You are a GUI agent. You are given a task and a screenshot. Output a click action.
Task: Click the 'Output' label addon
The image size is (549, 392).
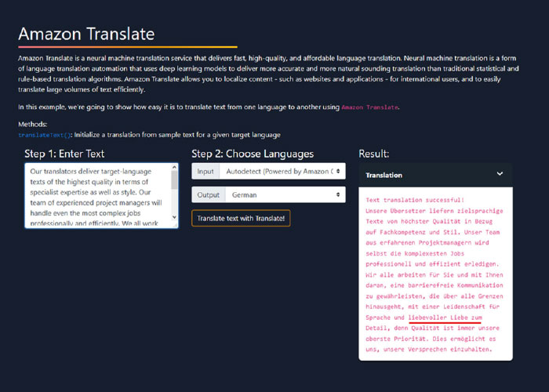[209, 195]
